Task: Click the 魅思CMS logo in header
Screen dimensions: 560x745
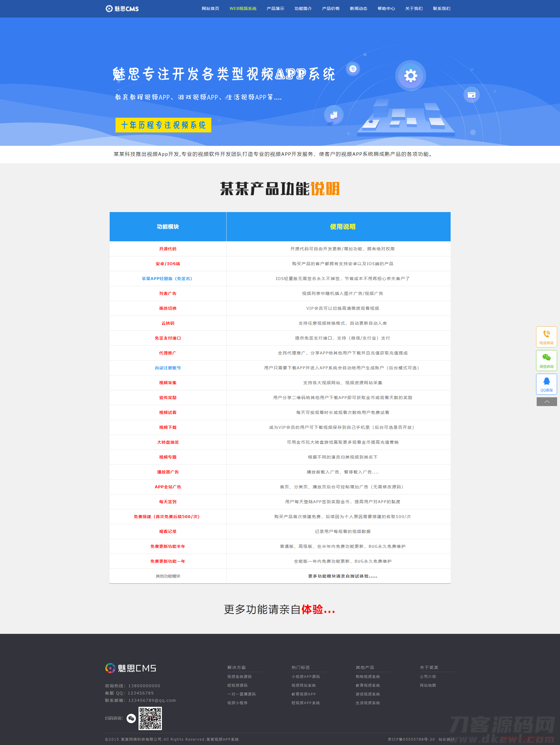Action: (122, 8)
